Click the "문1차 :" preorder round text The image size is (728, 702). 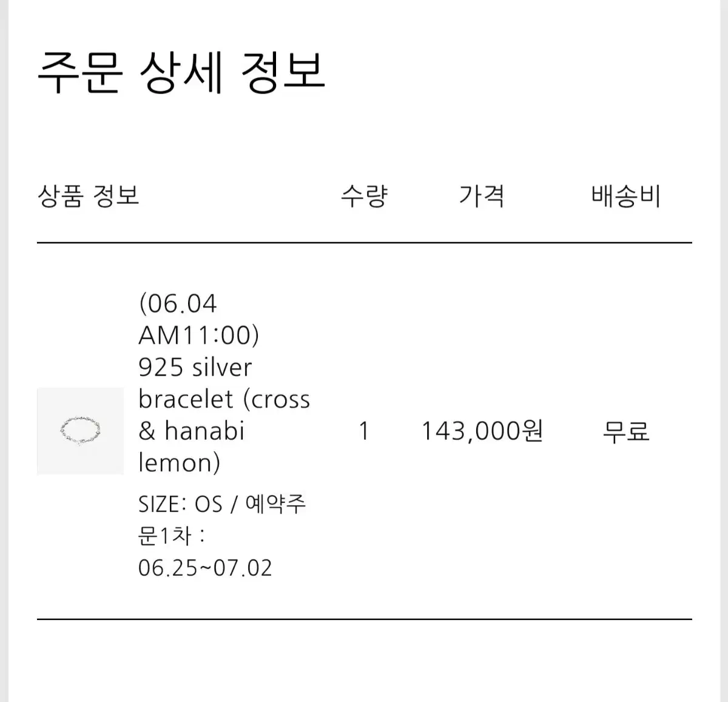pyautogui.click(x=172, y=536)
